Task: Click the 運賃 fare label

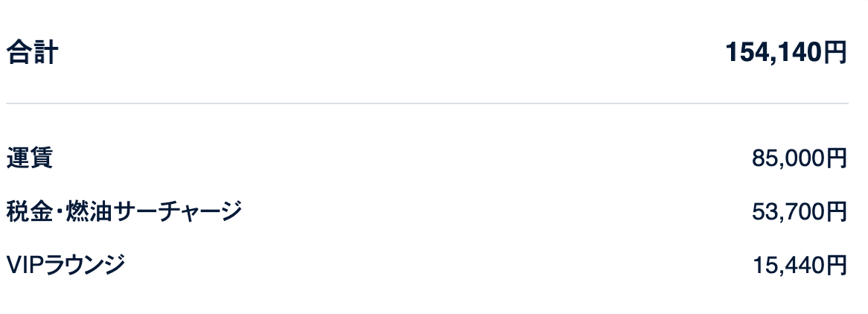Action: click(29, 158)
